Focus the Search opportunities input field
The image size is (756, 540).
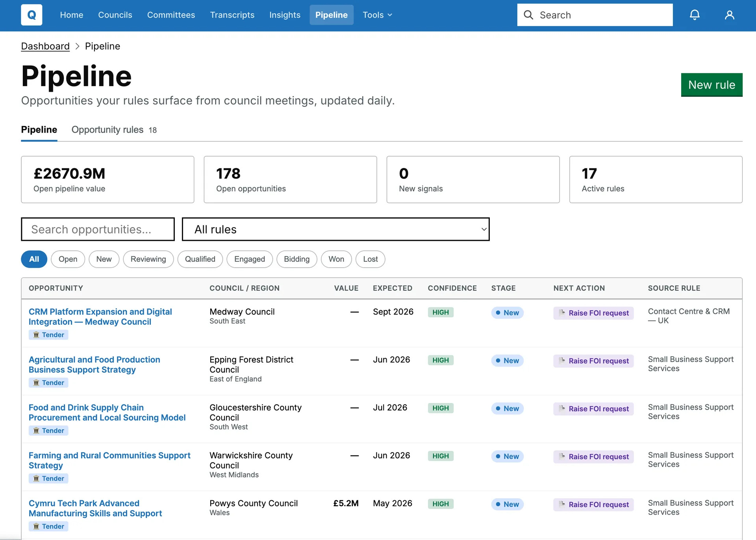coord(98,229)
